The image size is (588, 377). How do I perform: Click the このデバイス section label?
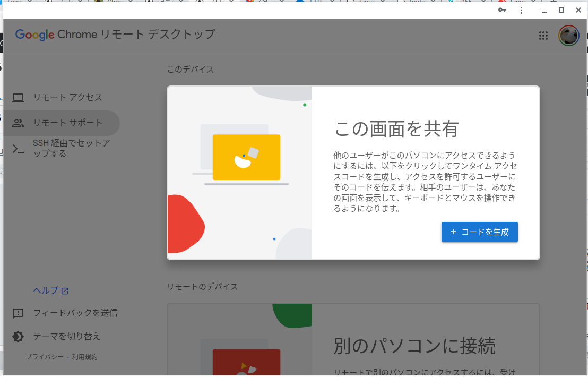pos(191,70)
